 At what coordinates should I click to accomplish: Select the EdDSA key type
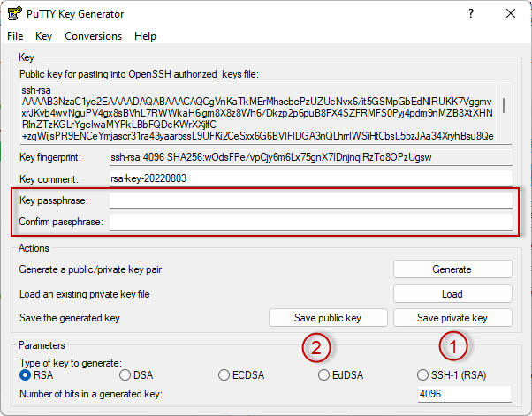(x=324, y=375)
